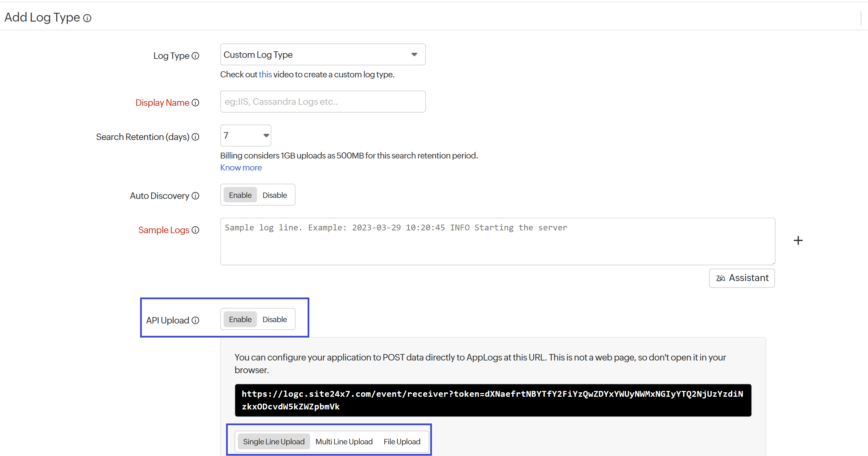Open the Custom Log Type dropdown
868x456 pixels.
click(323, 54)
